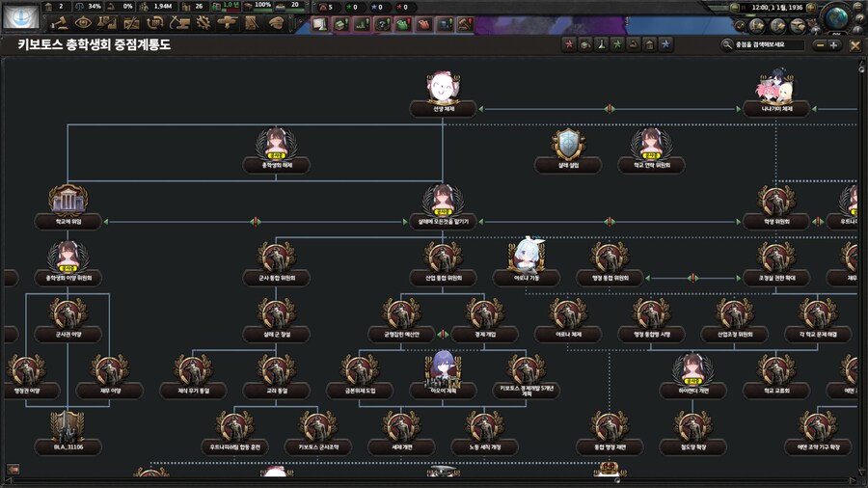Click the orange back arrow bottom-left
The width and height of the screenshot is (868, 488).
[13, 469]
